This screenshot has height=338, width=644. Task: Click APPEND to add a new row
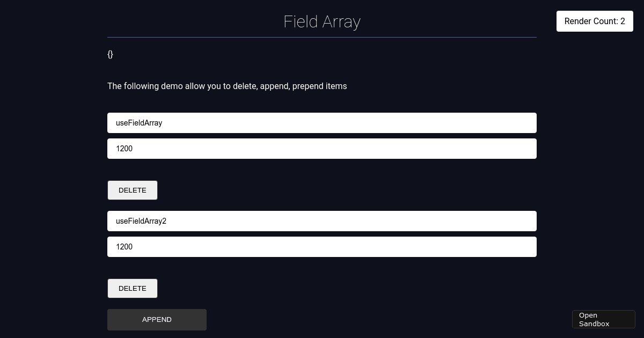[x=157, y=319]
